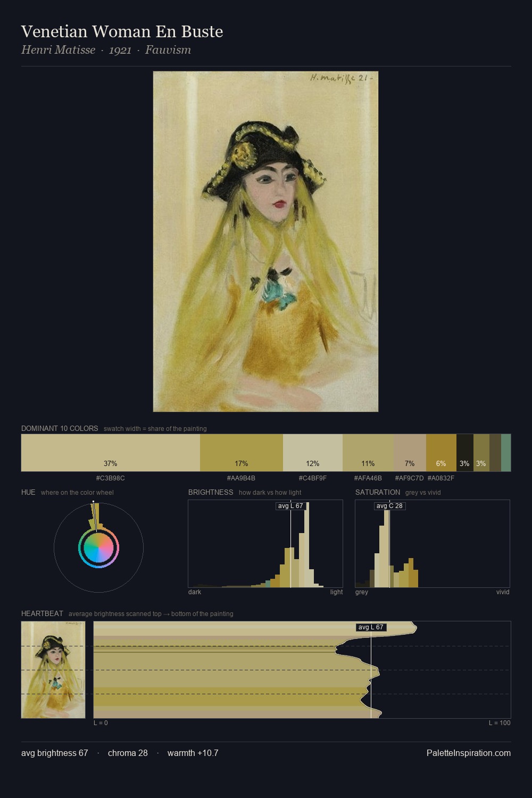Click the hex code #AF9C7D
532x798 pixels.
(409, 478)
